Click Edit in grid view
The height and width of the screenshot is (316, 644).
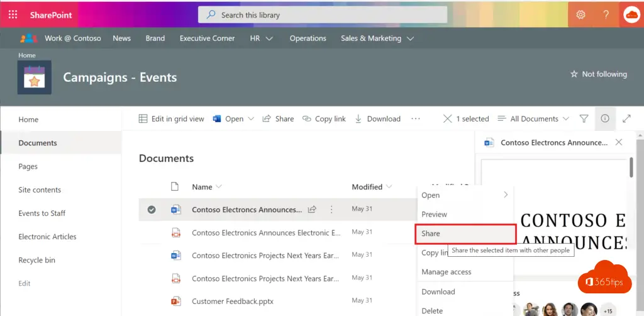(171, 119)
